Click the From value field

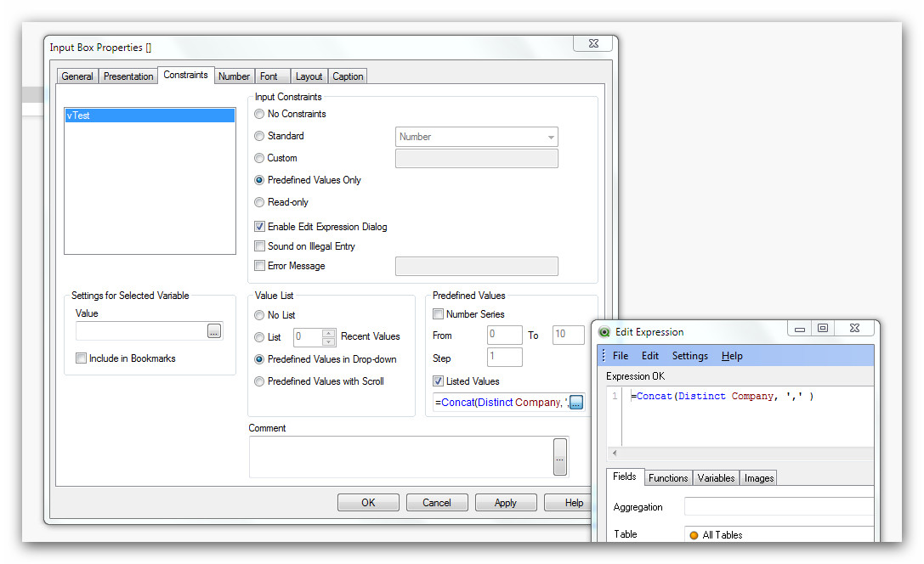[x=504, y=335]
